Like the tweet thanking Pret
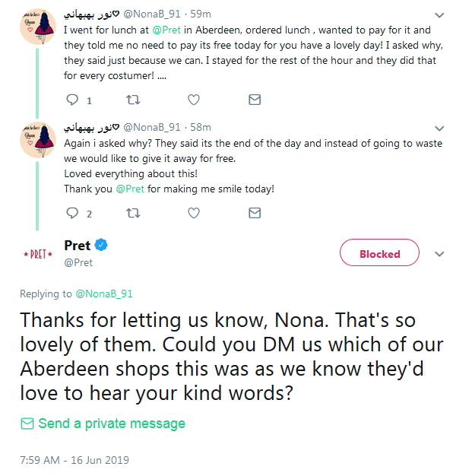 tap(194, 214)
